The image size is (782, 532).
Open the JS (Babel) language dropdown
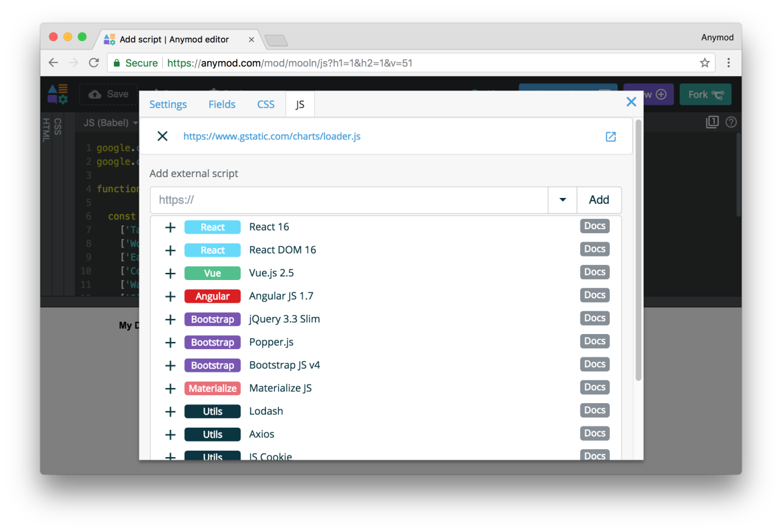[111, 122]
